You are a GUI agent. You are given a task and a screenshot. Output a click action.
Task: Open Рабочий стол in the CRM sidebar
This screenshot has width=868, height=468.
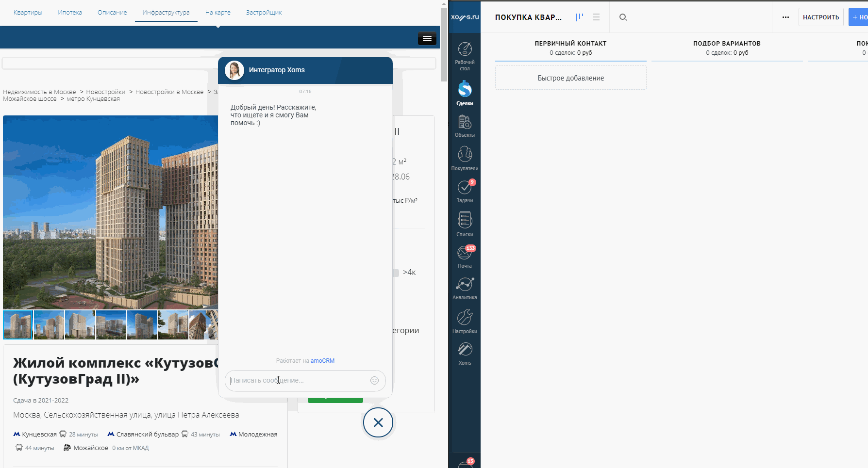pos(465,56)
